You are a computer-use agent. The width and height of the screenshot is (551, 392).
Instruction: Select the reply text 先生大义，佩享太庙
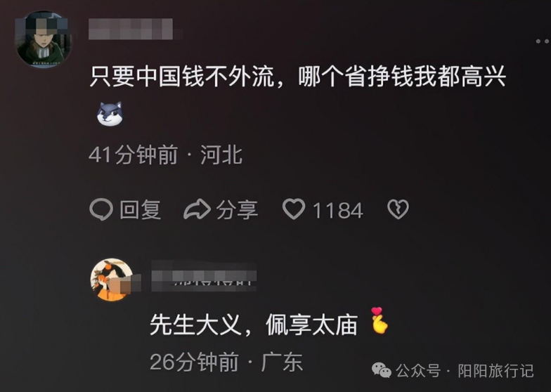click(x=254, y=325)
